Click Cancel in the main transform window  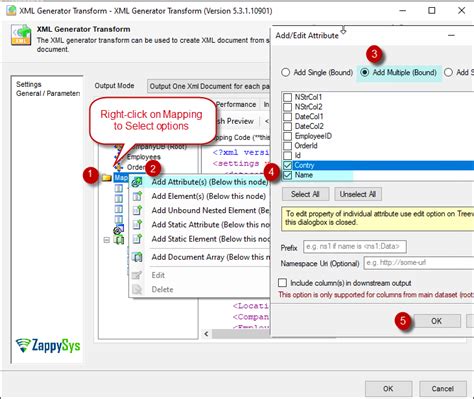(443, 389)
